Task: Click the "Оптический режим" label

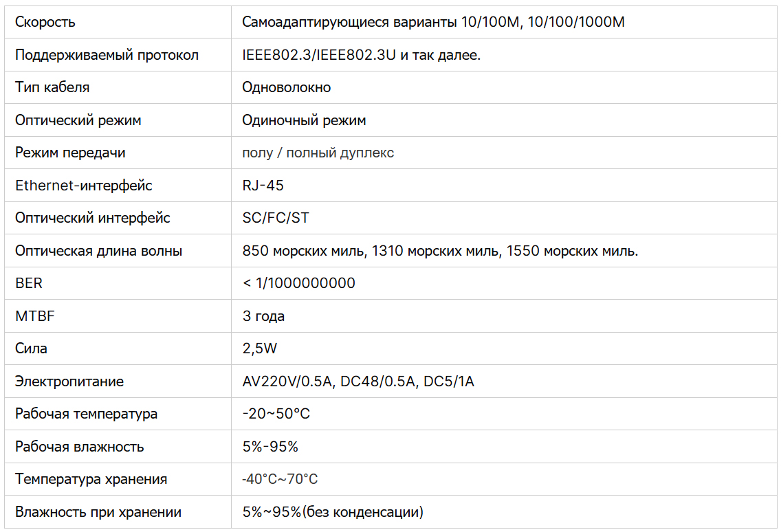Action: [78, 120]
